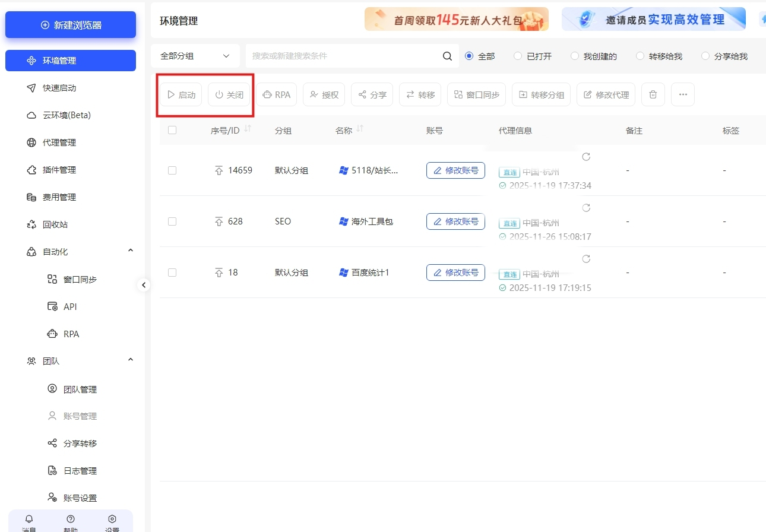766x532 pixels.
Task: Collapse the sidebar with the chevron arrow
Action: click(144, 285)
